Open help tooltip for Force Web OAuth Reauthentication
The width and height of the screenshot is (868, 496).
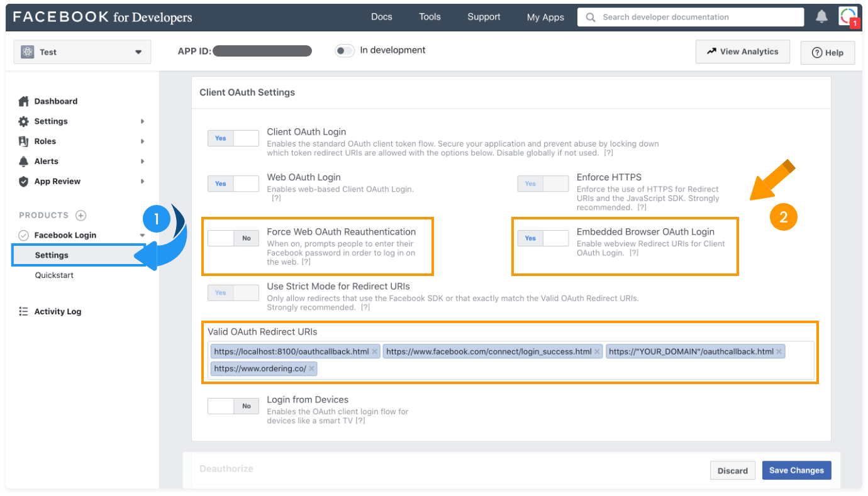(x=306, y=262)
